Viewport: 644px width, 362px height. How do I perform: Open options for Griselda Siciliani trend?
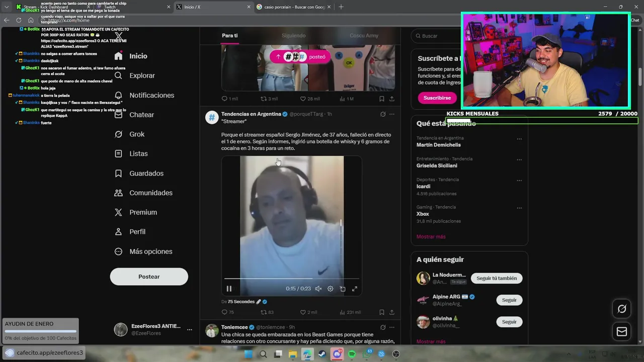pos(519,159)
